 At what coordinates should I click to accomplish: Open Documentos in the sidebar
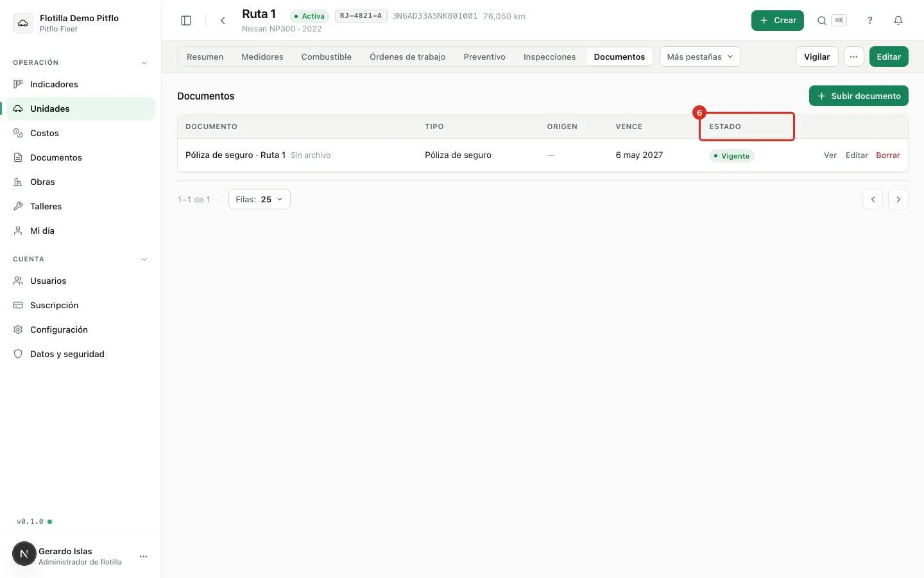pos(81,157)
